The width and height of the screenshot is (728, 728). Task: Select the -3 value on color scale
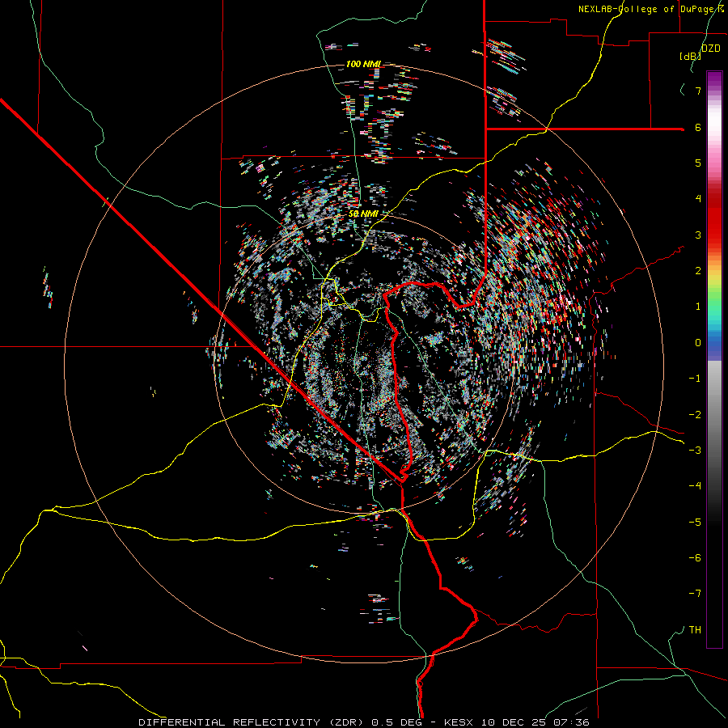tap(695, 451)
